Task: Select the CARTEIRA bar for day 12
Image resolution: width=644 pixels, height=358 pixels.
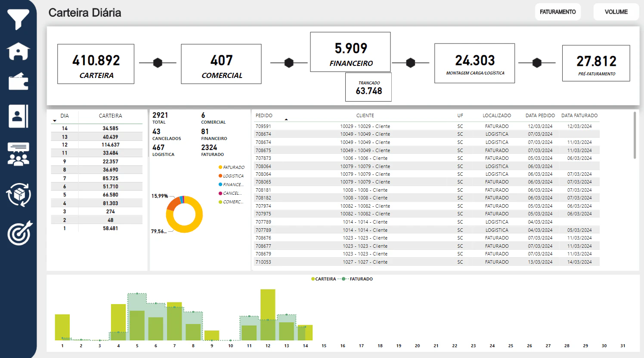Action: tap(268, 315)
